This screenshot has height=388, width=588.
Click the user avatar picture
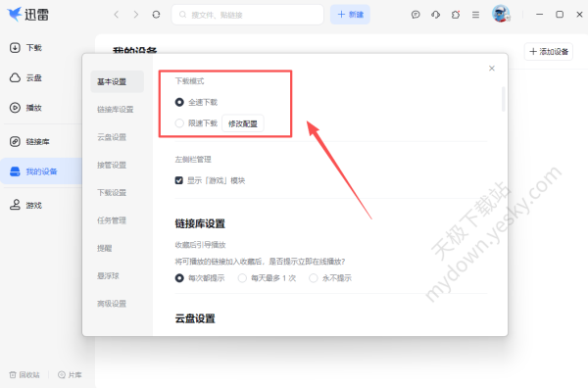coord(501,14)
